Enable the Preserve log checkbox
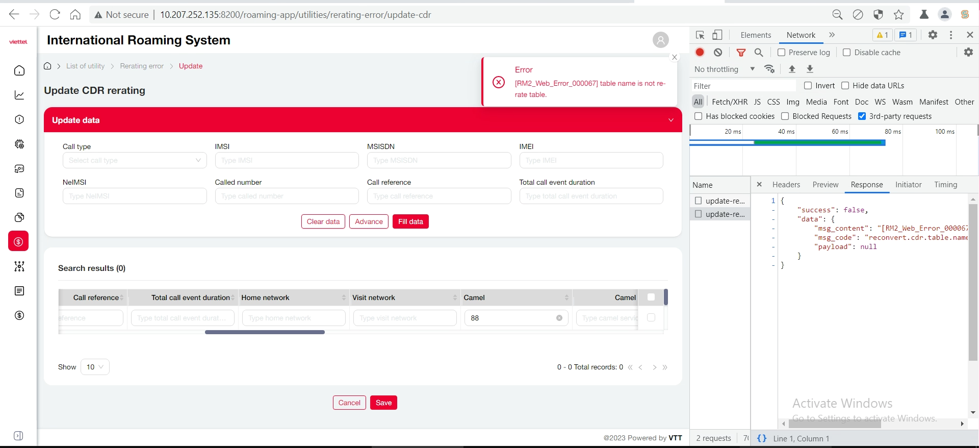The width and height of the screenshot is (980, 448). click(x=781, y=52)
